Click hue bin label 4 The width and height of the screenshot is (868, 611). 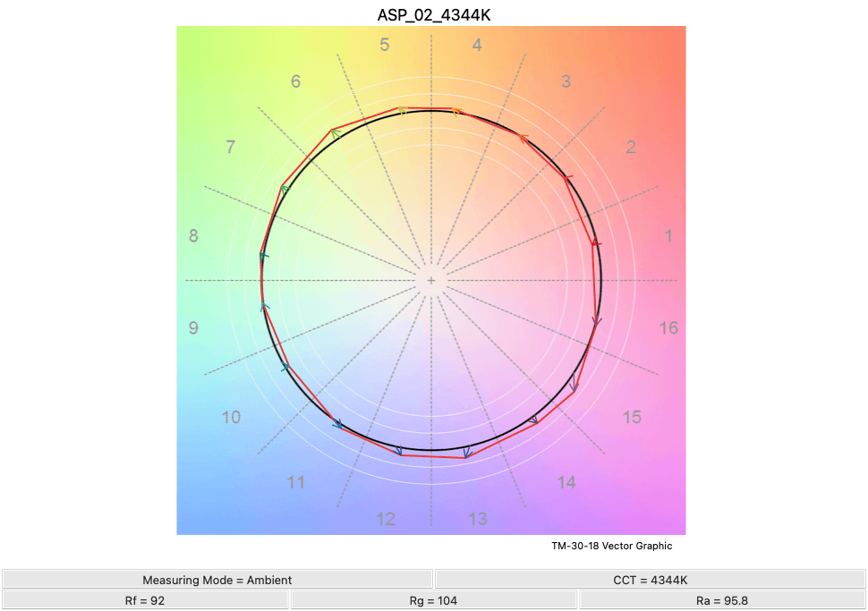coord(477,45)
